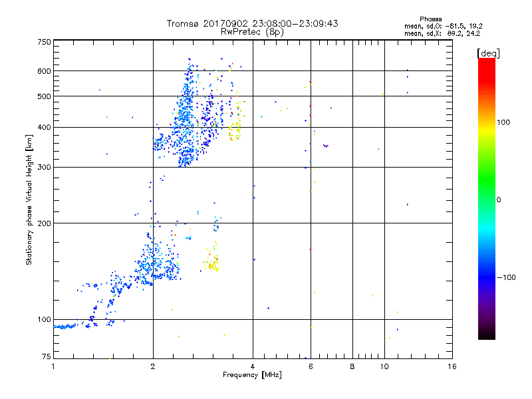Screen dimensions: 532x399
Task: Click the y-axis tick label '500'
Action: [x=44, y=96]
